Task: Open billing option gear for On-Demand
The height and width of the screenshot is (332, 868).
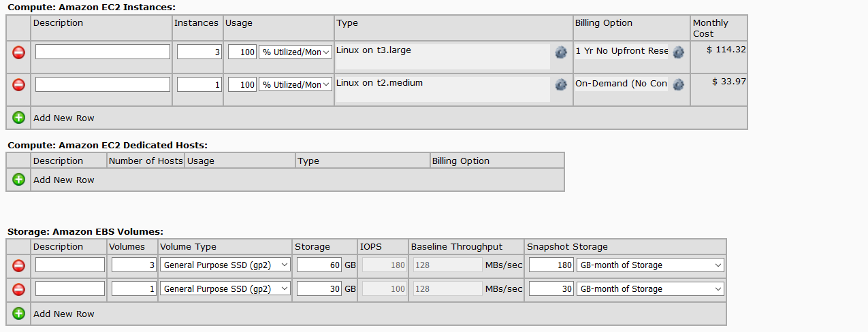Action: (x=678, y=84)
